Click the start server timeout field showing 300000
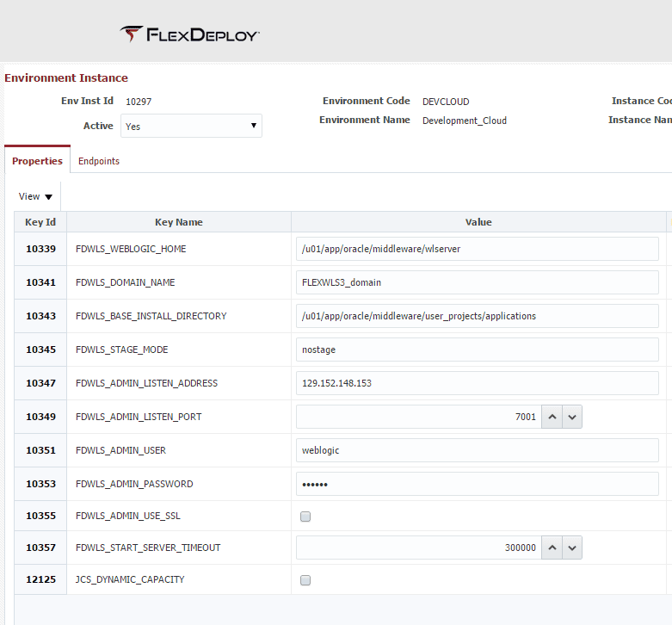The height and width of the screenshot is (625, 672). pyautogui.click(x=419, y=548)
